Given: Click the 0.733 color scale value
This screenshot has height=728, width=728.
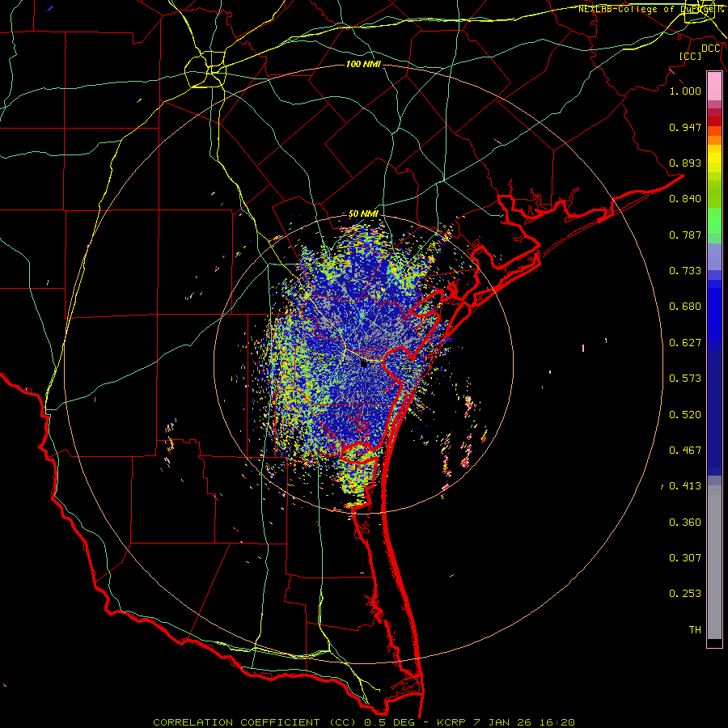Looking at the screenshot, I should 685,271.
